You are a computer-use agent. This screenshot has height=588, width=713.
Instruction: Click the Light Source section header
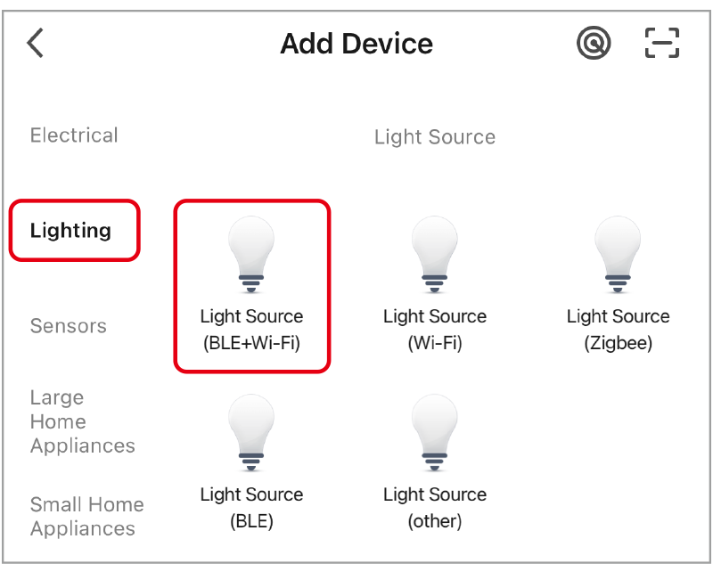click(x=435, y=136)
